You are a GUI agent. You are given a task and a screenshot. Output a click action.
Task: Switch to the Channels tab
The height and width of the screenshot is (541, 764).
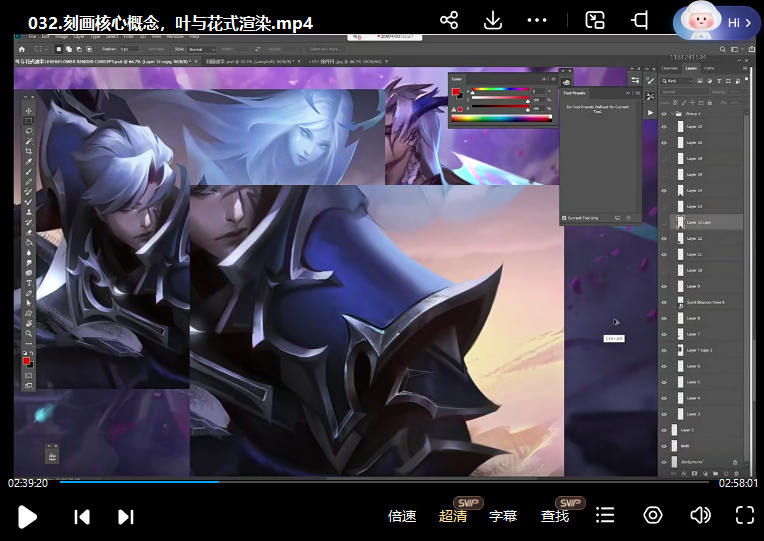coord(670,68)
